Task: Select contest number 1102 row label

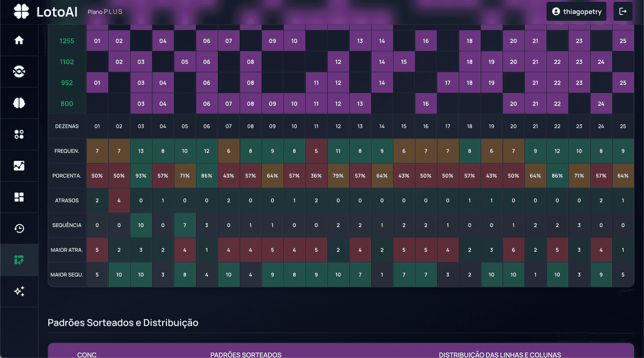Action: [x=67, y=62]
